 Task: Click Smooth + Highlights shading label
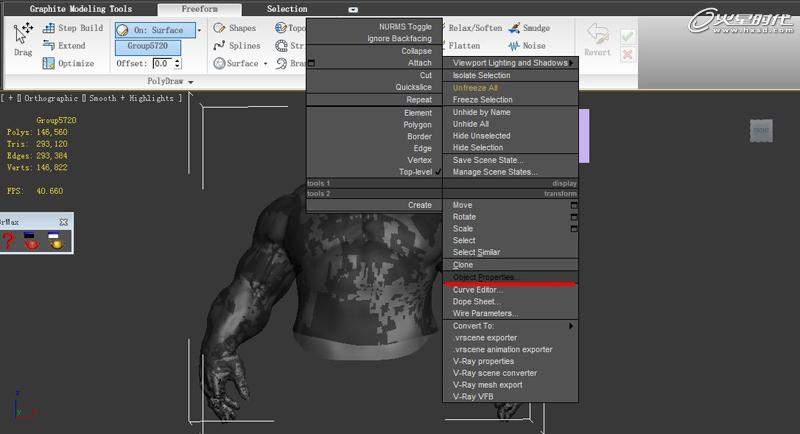click(x=132, y=98)
